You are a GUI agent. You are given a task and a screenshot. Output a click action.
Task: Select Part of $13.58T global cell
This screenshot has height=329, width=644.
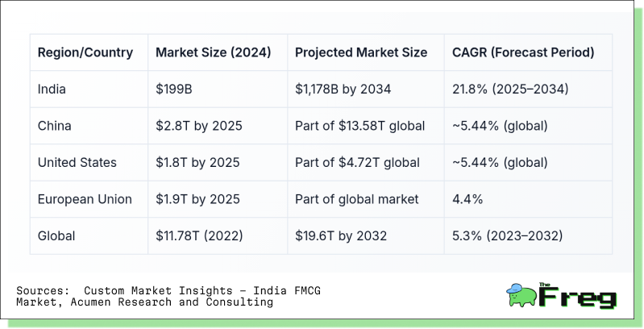359,126
